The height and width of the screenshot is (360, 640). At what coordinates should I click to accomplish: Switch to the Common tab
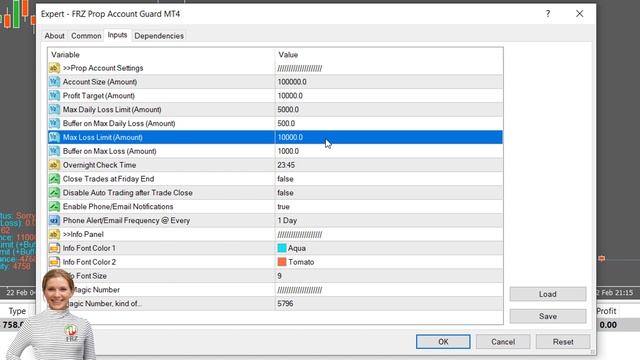pos(86,36)
